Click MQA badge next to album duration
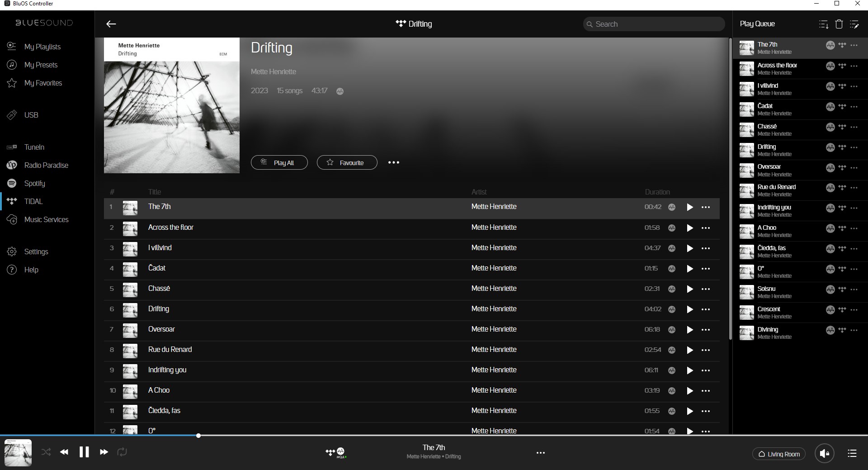The image size is (868, 470). [340, 91]
